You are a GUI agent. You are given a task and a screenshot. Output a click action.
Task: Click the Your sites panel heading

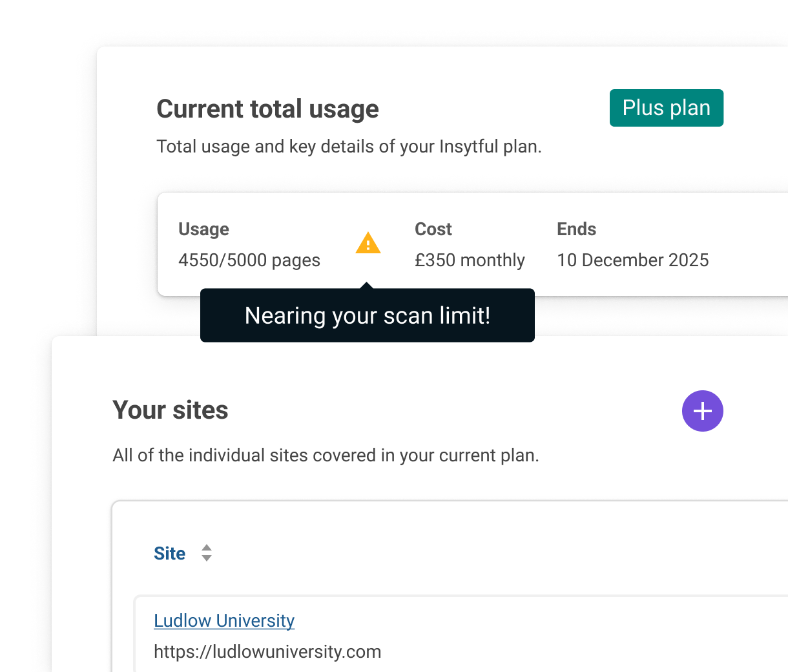coord(170,410)
